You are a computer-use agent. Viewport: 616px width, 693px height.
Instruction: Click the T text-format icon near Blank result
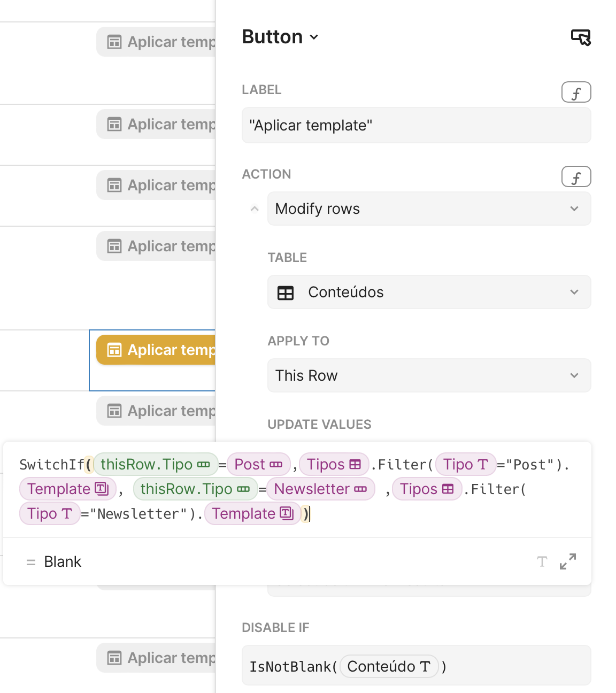click(x=542, y=562)
